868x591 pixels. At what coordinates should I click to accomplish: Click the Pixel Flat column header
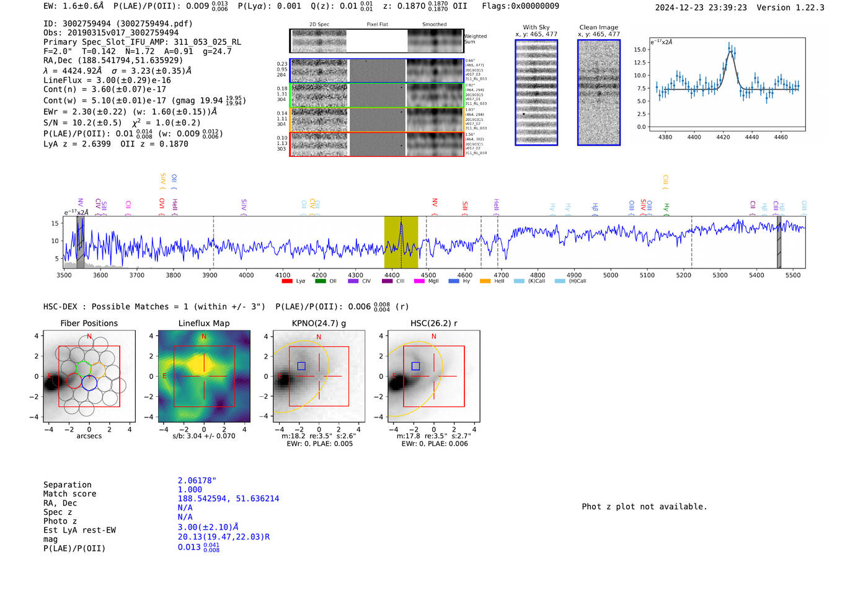tap(377, 25)
